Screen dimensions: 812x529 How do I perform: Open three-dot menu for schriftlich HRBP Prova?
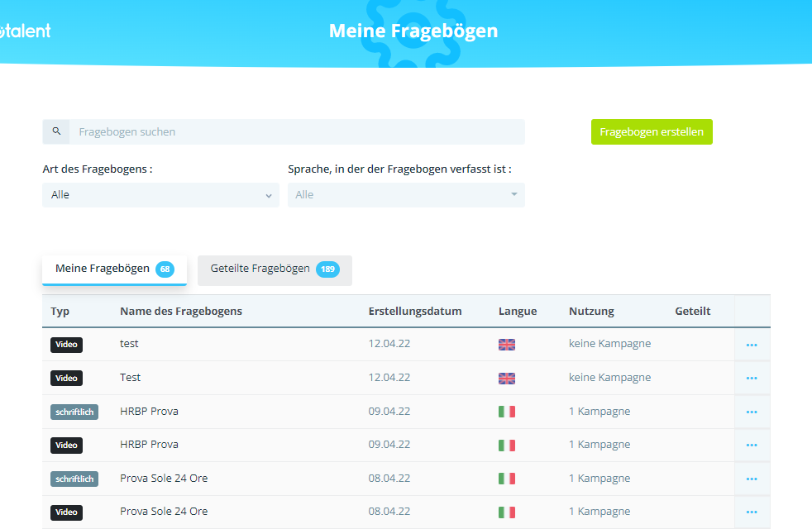coord(752,412)
